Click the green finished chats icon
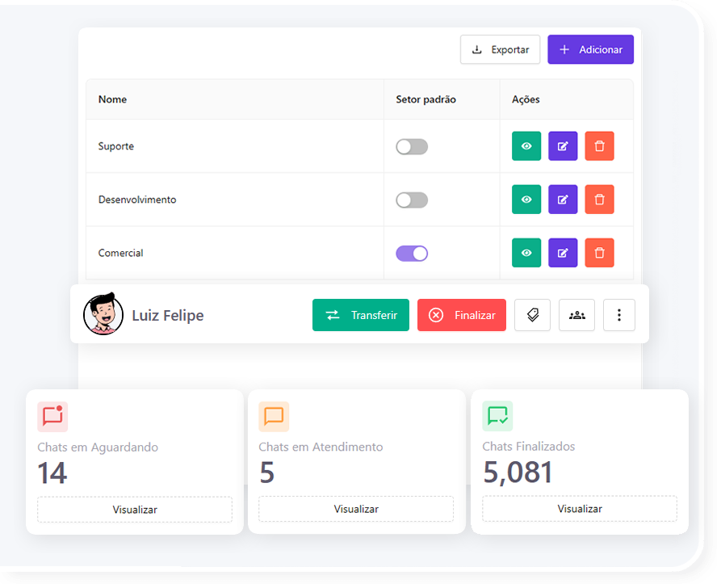Viewport: 721px width, 588px height. (x=497, y=416)
